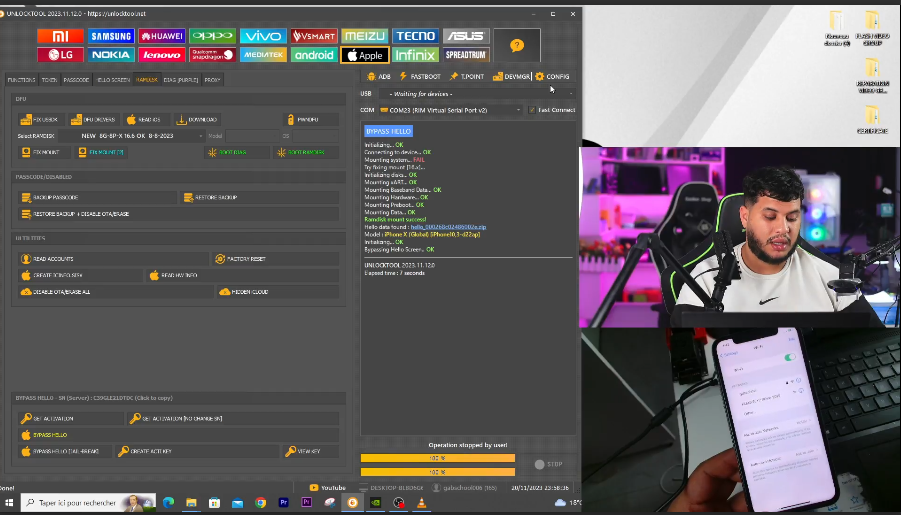Select the MediaTek brand logo
The height and width of the screenshot is (515, 901).
point(263,55)
